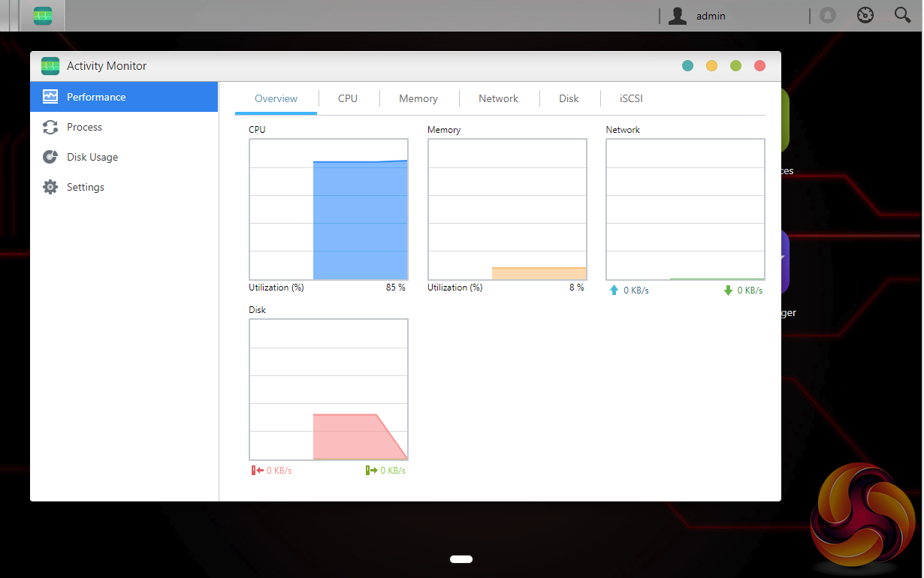This screenshot has height=578, width=924.
Task: Click the Network traffic graph
Action: pyautogui.click(x=686, y=209)
